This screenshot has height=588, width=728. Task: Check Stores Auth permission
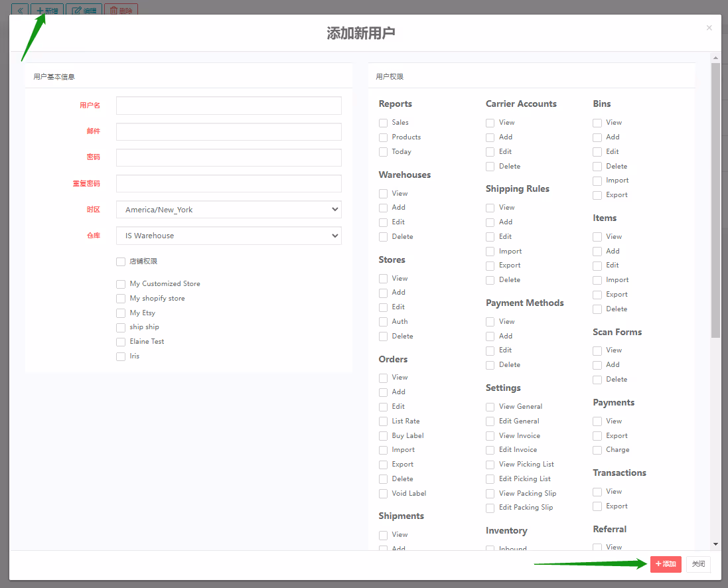click(383, 322)
